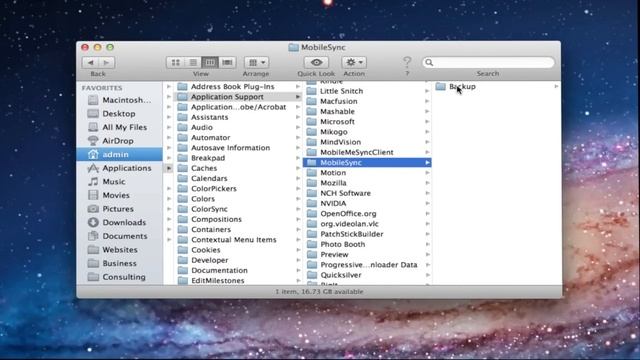Select the PatchStickBuilder folder

(367, 234)
